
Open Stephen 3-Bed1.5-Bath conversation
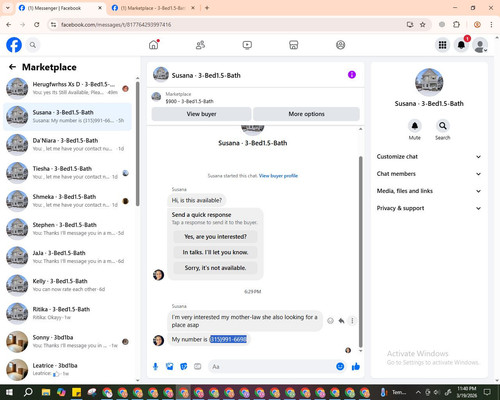[68, 229]
